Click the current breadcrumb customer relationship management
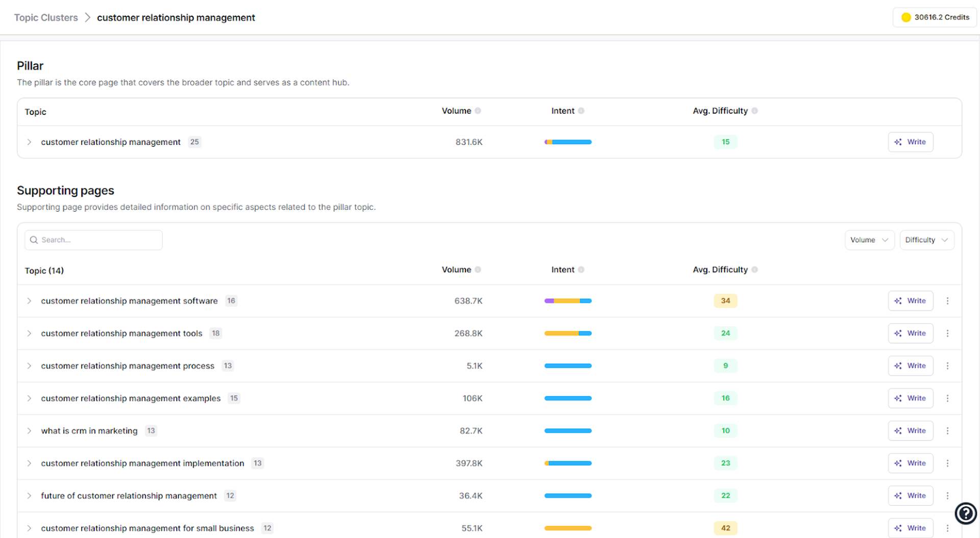Viewport: 980px width, 538px height. [176, 17]
